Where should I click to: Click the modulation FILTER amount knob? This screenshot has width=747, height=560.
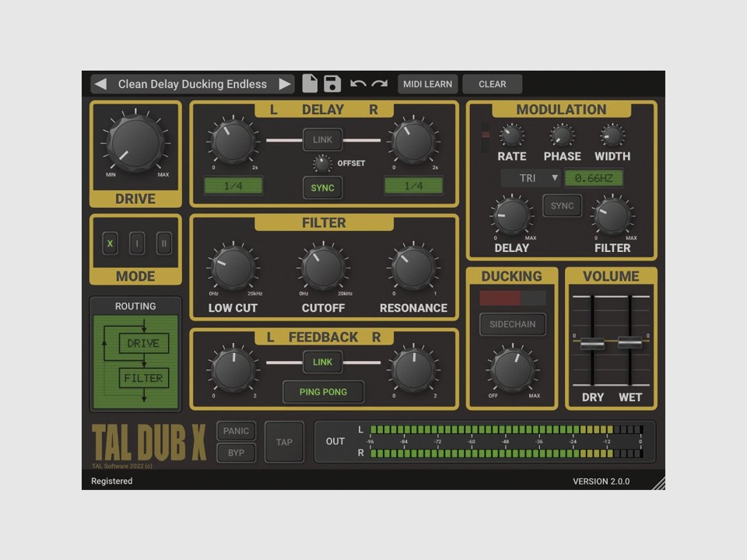tap(612, 215)
